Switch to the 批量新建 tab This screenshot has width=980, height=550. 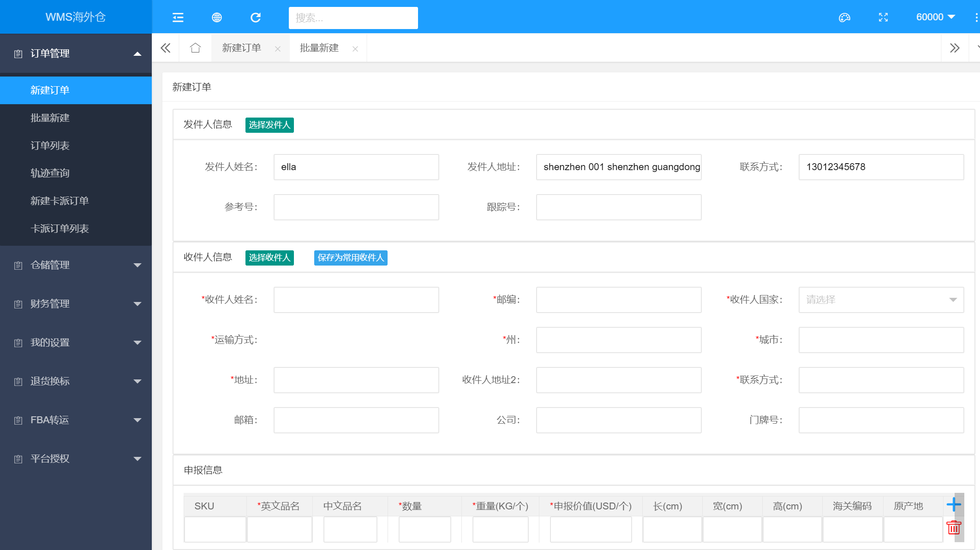click(x=319, y=48)
